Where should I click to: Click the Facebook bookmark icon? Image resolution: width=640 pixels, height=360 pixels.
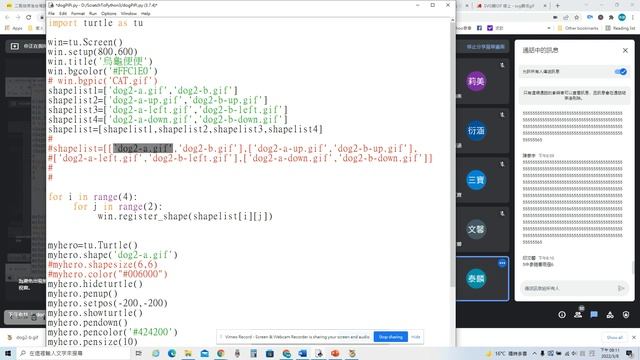479,28
